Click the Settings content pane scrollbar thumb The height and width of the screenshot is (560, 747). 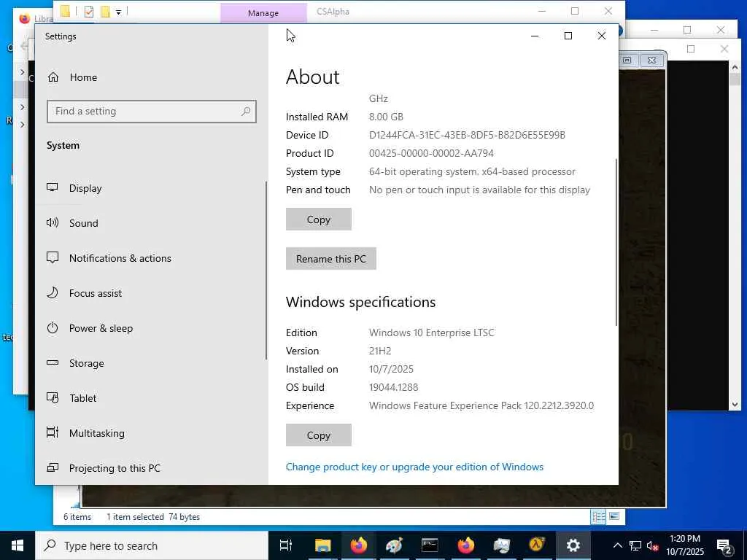tap(616, 242)
